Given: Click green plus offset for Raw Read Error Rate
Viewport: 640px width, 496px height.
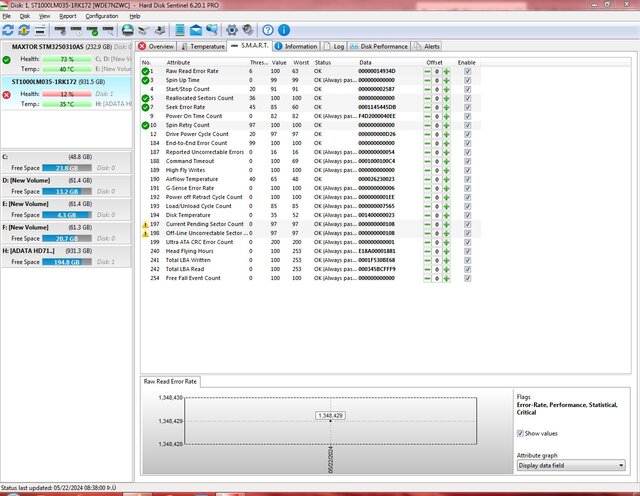Looking at the screenshot, I should coord(446,72).
